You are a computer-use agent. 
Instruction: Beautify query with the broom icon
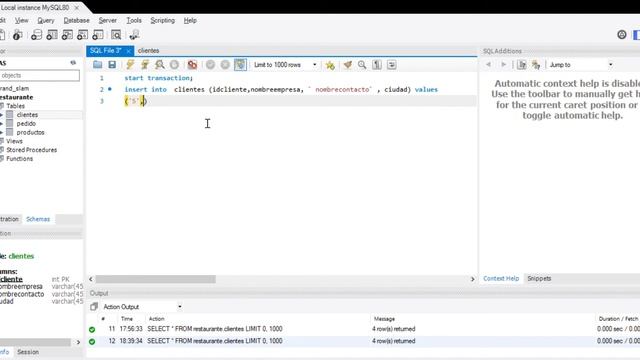[348, 64]
